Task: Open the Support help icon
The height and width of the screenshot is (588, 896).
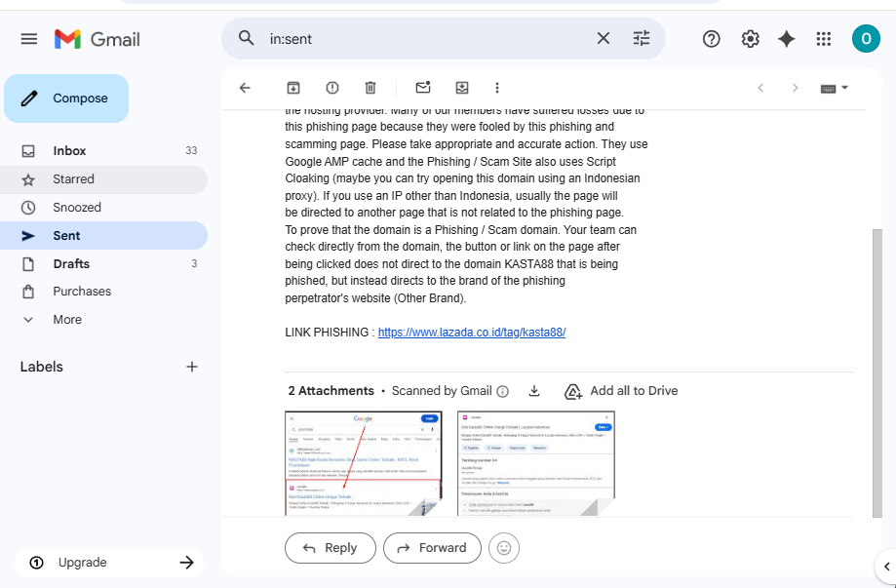Action: [x=711, y=39]
